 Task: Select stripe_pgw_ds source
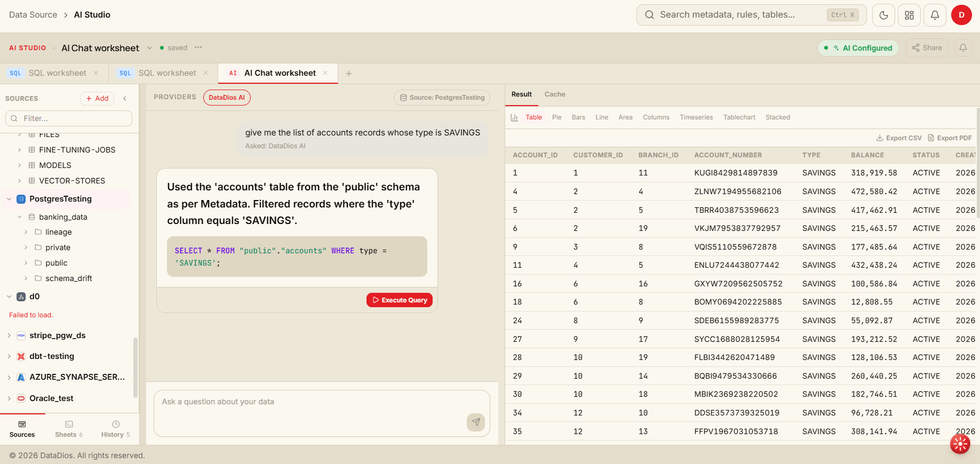click(57, 335)
